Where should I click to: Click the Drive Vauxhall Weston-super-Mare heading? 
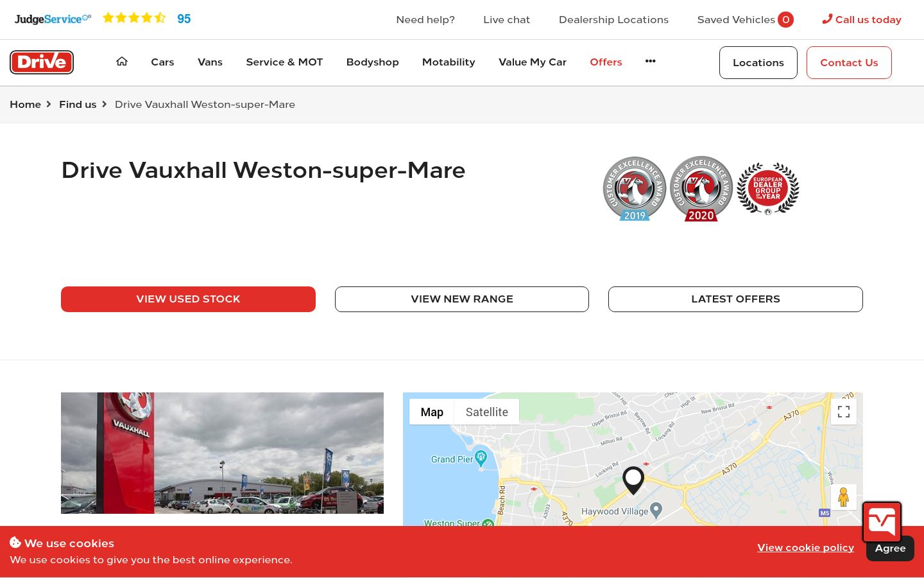click(263, 170)
